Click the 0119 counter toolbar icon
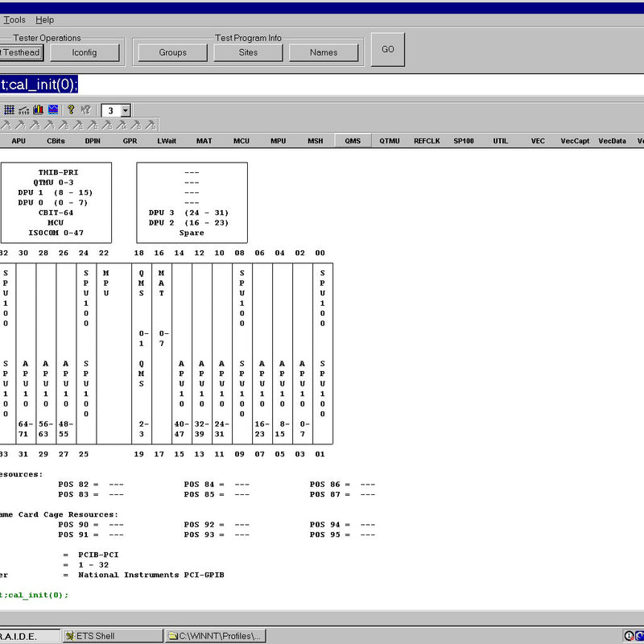 [23, 110]
